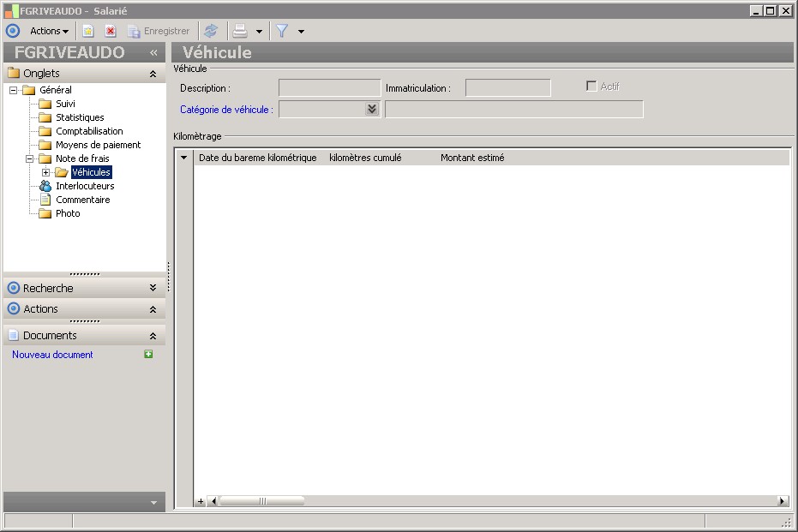Click the Commentaire note icon

[x=45, y=200]
